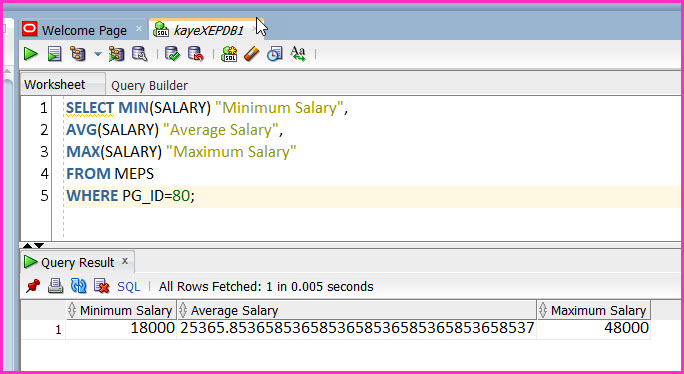This screenshot has width=684, height=374.
Task: Select the Average Salary value cell 25365.85...
Action: click(x=357, y=328)
